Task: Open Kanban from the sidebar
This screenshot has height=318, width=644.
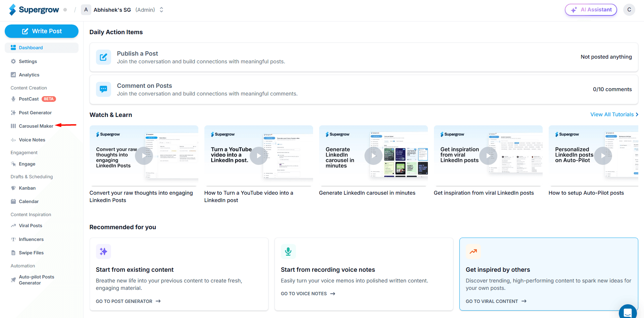Action: (27, 188)
